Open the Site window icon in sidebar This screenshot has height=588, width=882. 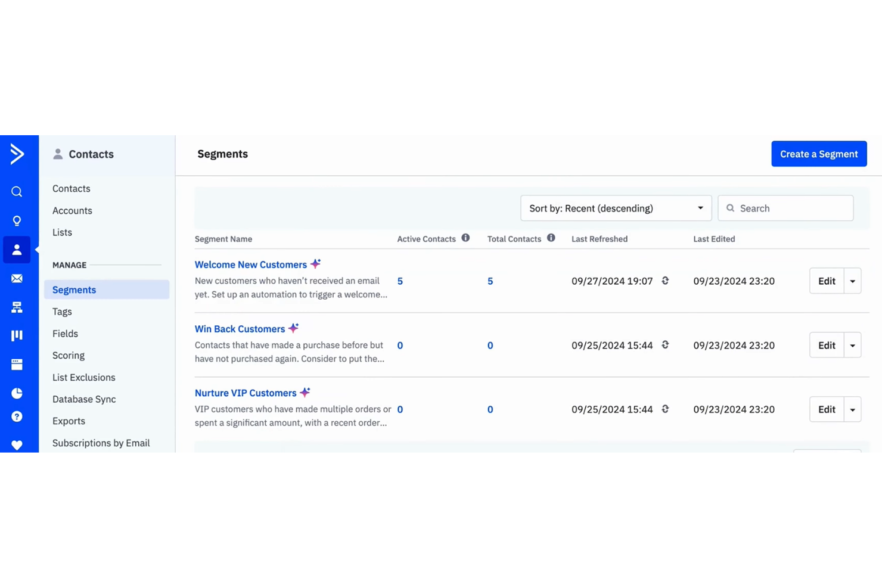17,364
